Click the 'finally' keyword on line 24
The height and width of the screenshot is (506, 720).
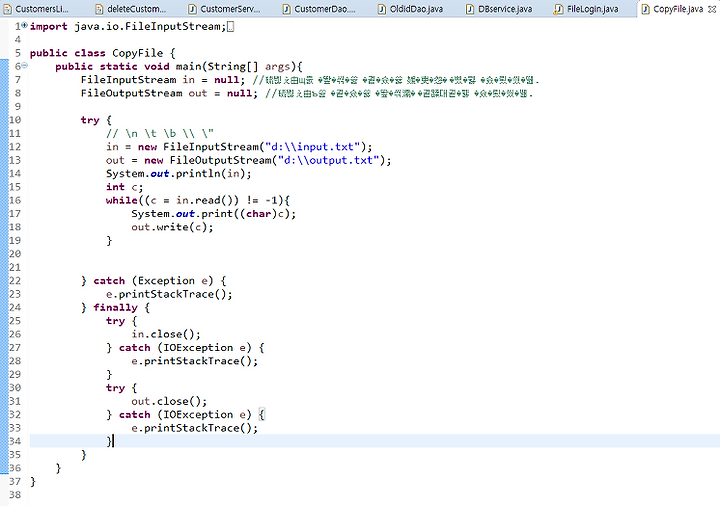pos(115,307)
